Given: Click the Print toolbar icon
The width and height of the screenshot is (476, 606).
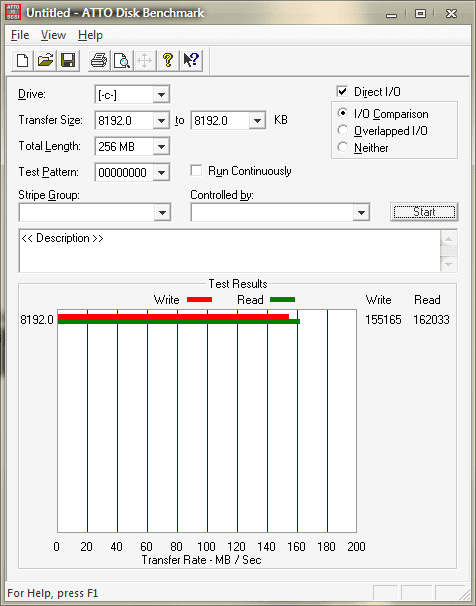Looking at the screenshot, I should point(99,61).
